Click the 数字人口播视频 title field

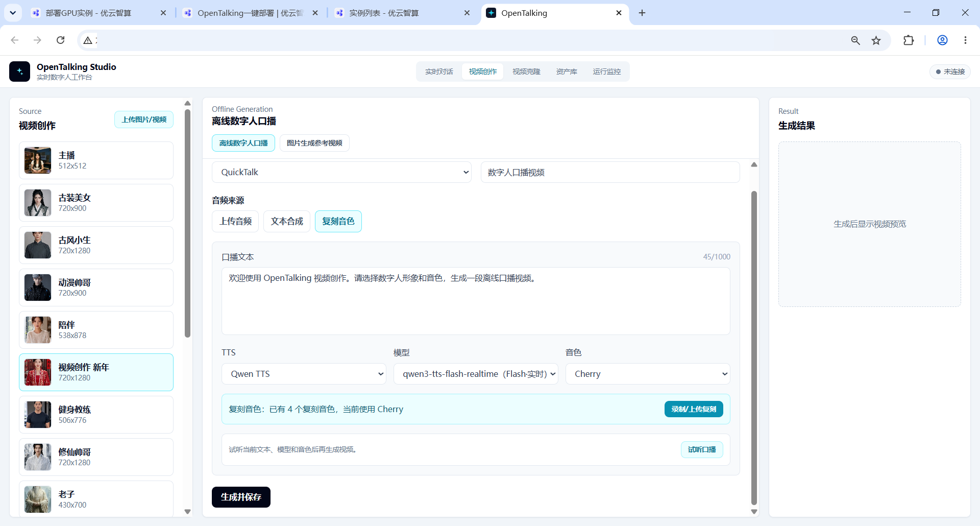pos(610,172)
